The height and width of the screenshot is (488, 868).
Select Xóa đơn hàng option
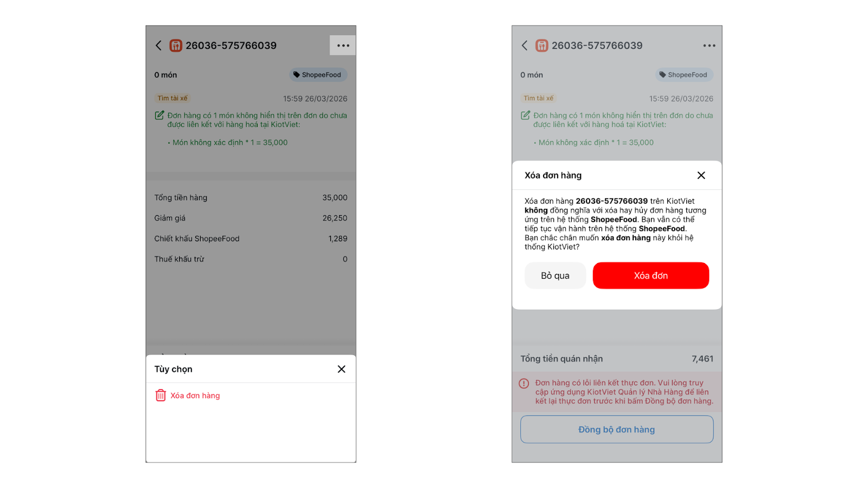pos(195,396)
